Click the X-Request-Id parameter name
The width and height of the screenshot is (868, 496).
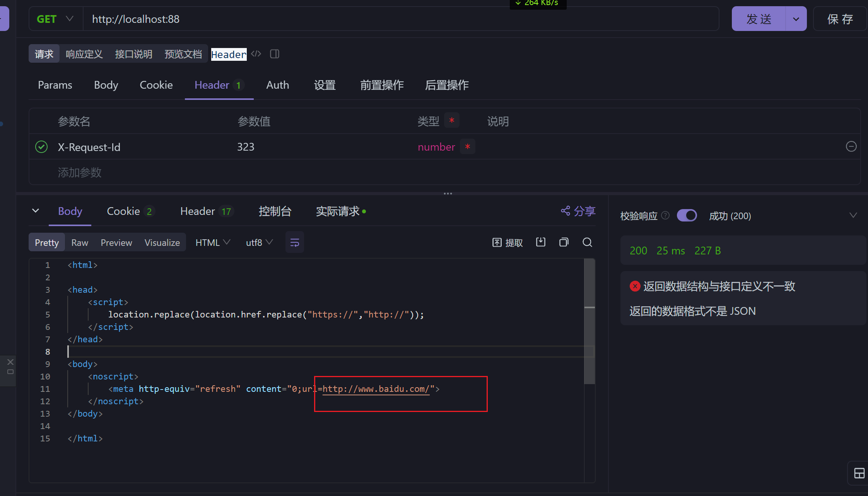(89, 147)
